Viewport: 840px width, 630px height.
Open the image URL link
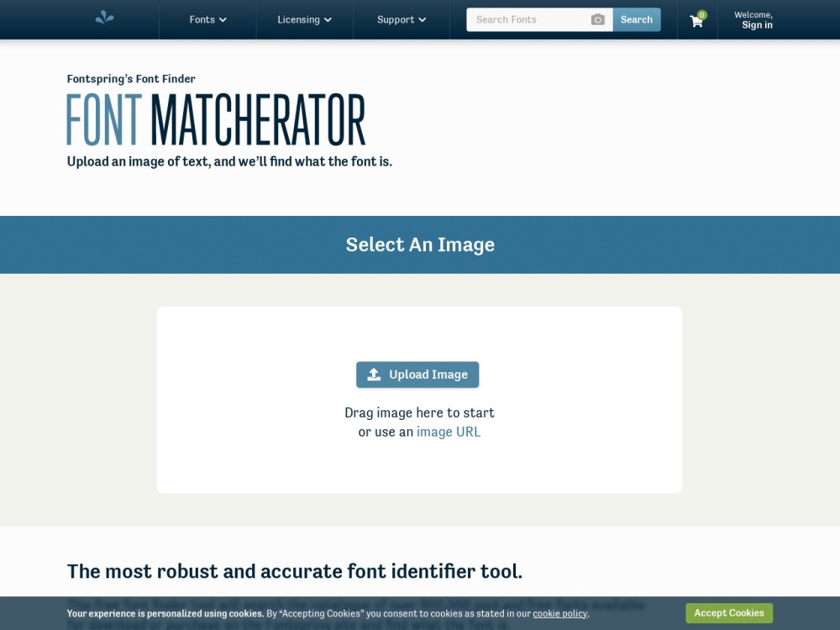click(449, 432)
